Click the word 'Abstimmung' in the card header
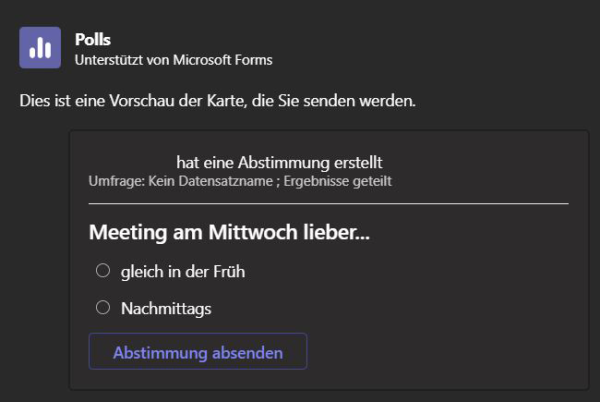Screen dimensions: 600x402 coord(284,163)
